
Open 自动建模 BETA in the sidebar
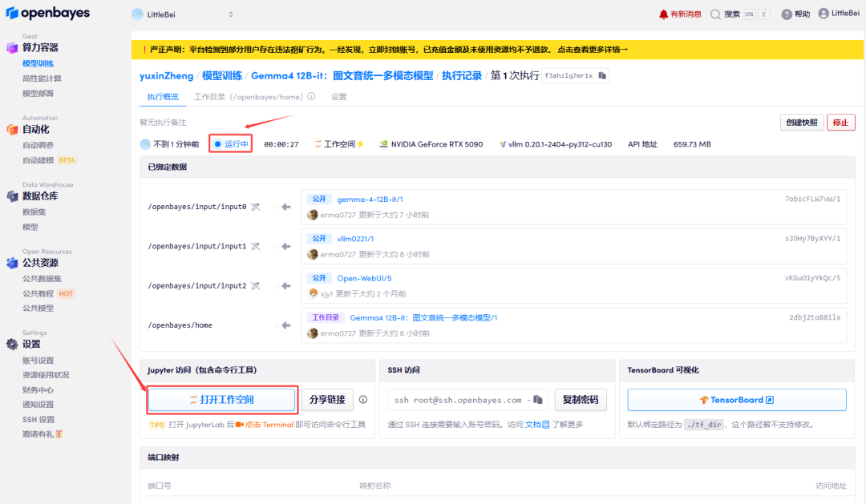(x=49, y=160)
